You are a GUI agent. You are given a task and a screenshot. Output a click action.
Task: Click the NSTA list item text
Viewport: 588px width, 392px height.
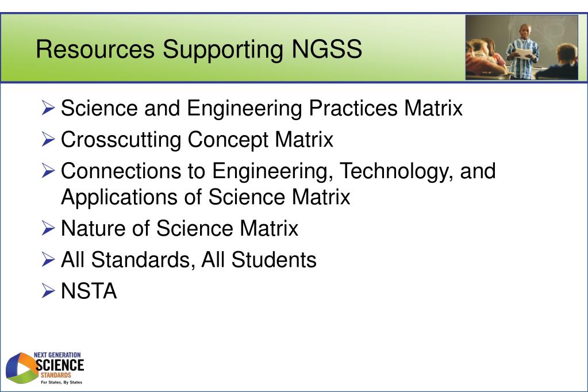(x=89, y=291)
